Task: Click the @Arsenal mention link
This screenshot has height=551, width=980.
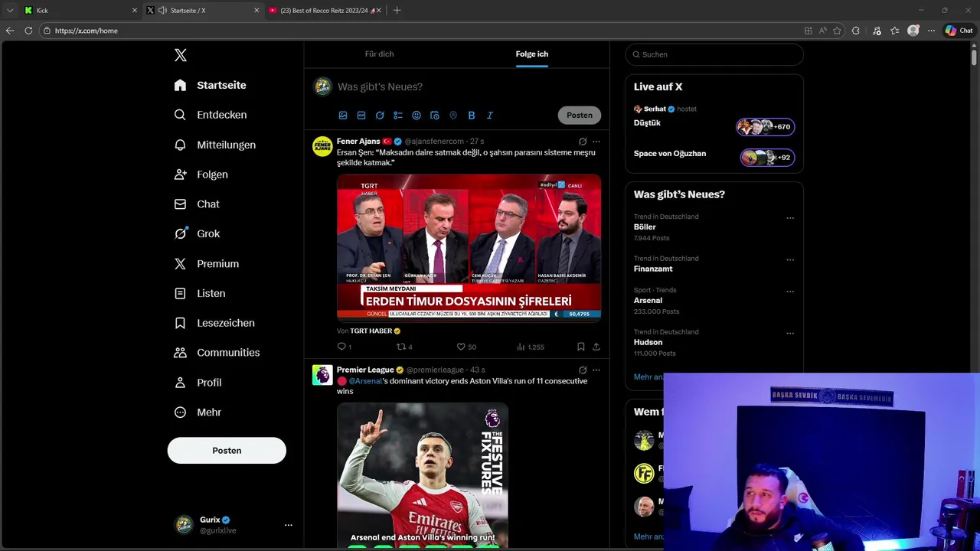Action: (365, 381)
